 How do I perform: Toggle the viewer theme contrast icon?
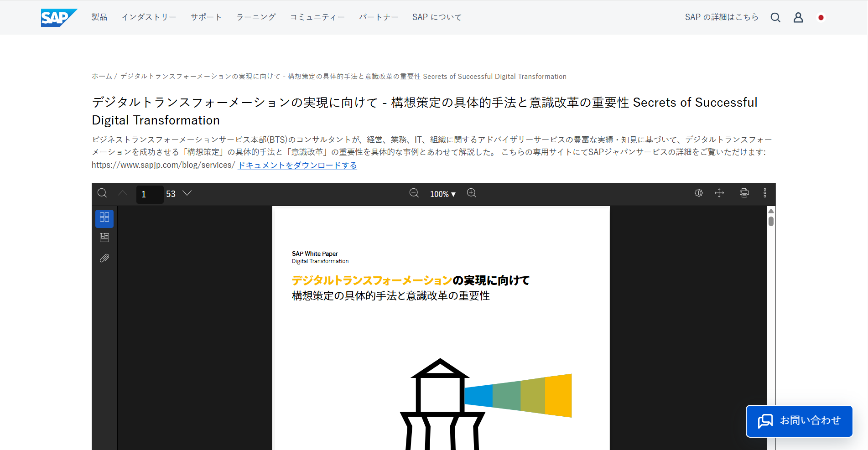[x=699, y=193]
